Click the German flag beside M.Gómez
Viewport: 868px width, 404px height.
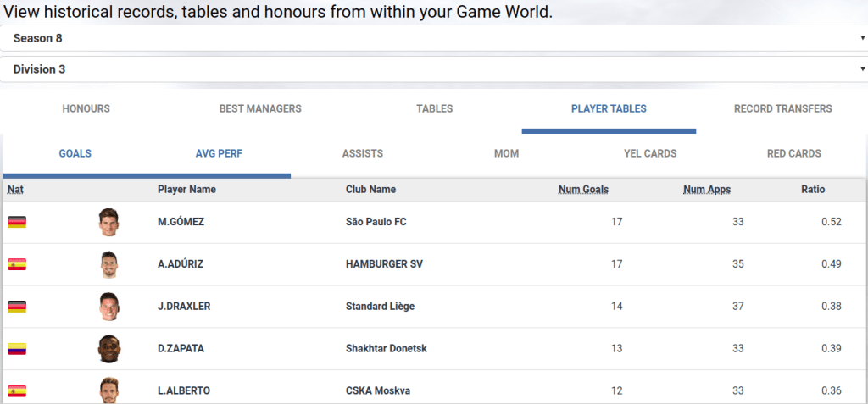coord(17,222)
